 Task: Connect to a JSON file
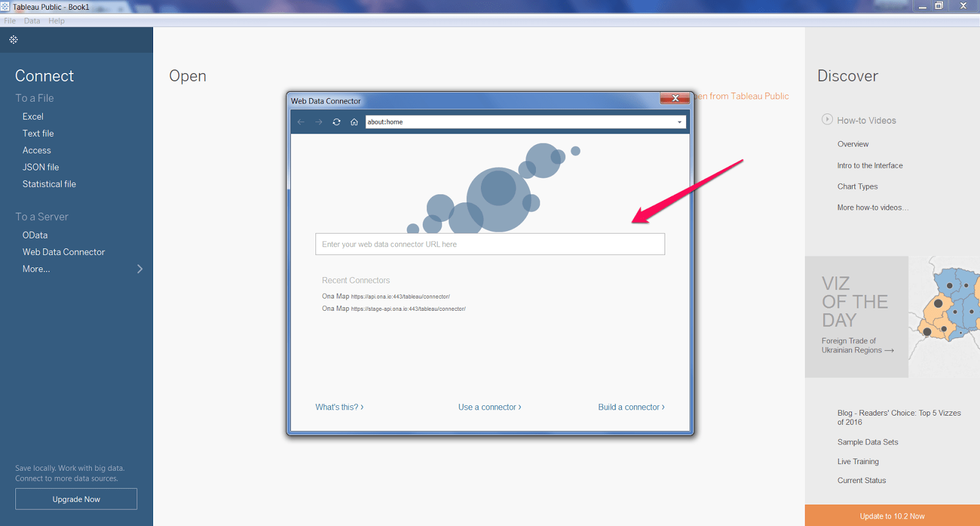41,167
